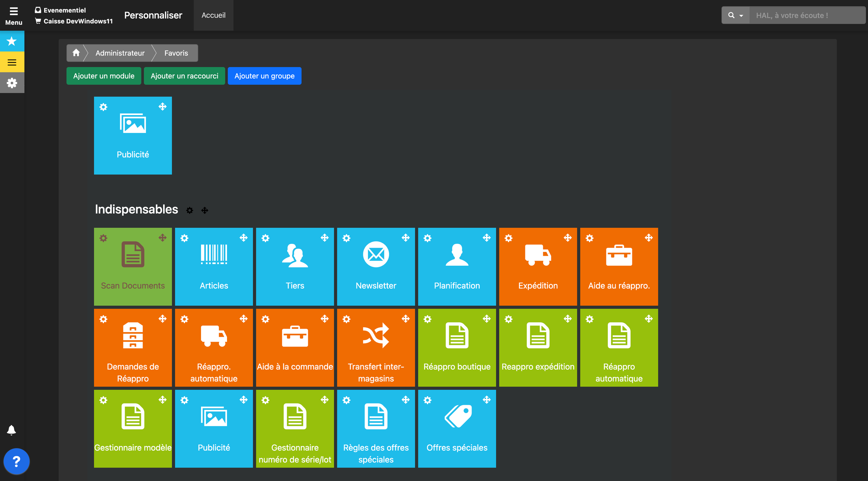This screenshot has height=481, width=868.
Task: Open the Réappro boutique tile
Action: [457, 348]
